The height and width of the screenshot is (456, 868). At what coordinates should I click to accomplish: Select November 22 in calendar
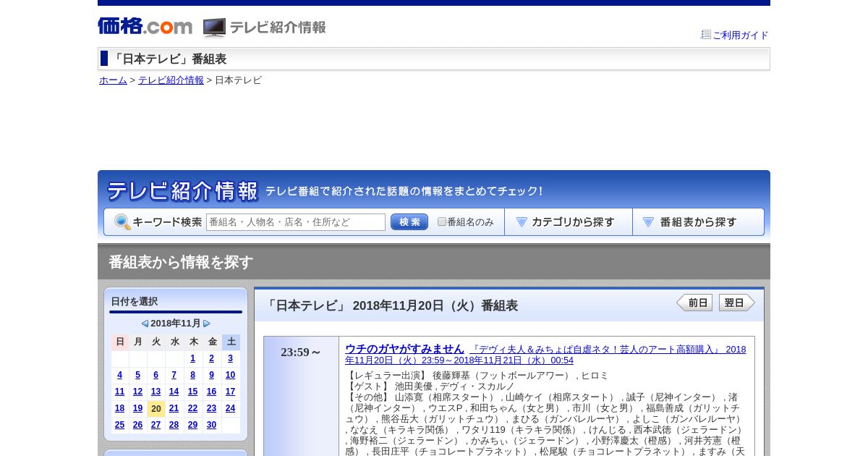tap(193, 408)
